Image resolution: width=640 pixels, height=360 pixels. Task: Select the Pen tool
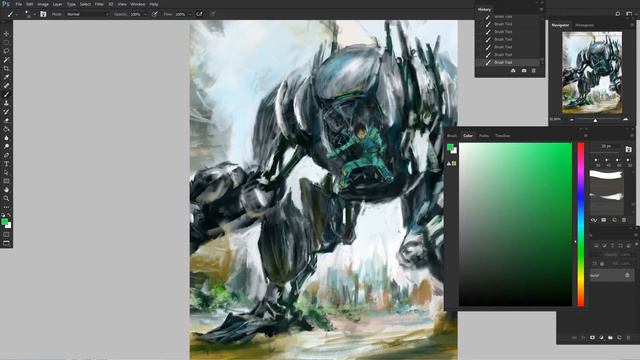(6, 155)
